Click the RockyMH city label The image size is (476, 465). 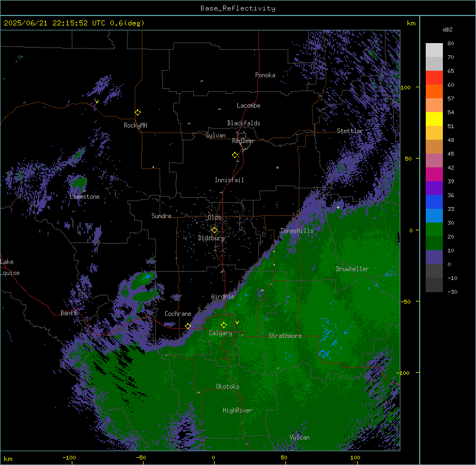pos(135,125)
